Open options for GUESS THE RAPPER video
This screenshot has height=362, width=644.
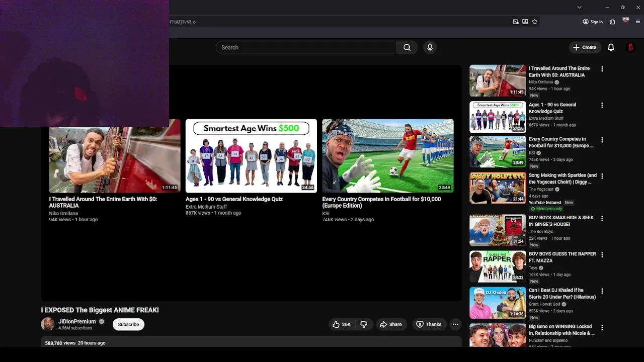point(602,254)
